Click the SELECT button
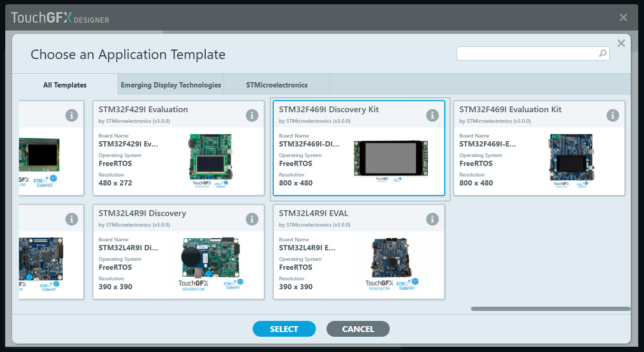This screenshot has width=644, height=352. [284, 329]
